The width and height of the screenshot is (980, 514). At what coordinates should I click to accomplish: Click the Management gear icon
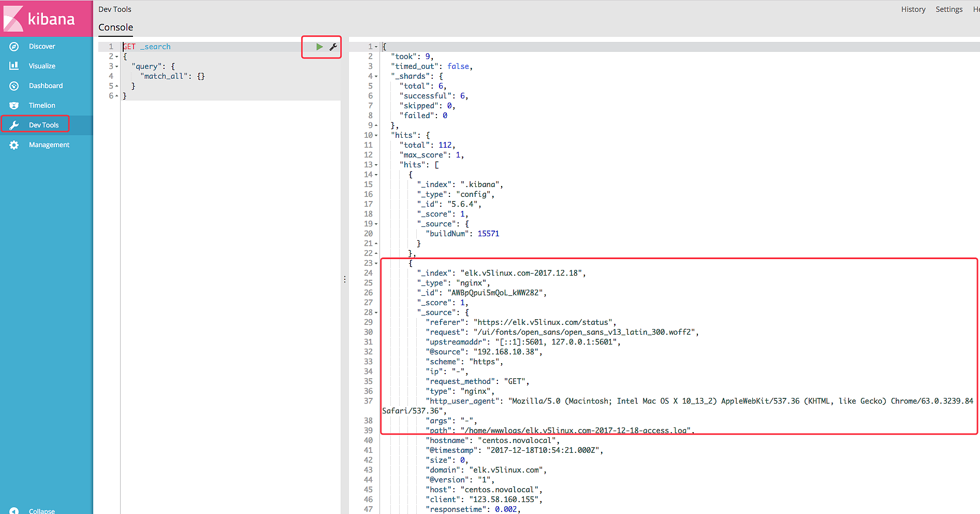pyautogui.click(x=14, y=145)
